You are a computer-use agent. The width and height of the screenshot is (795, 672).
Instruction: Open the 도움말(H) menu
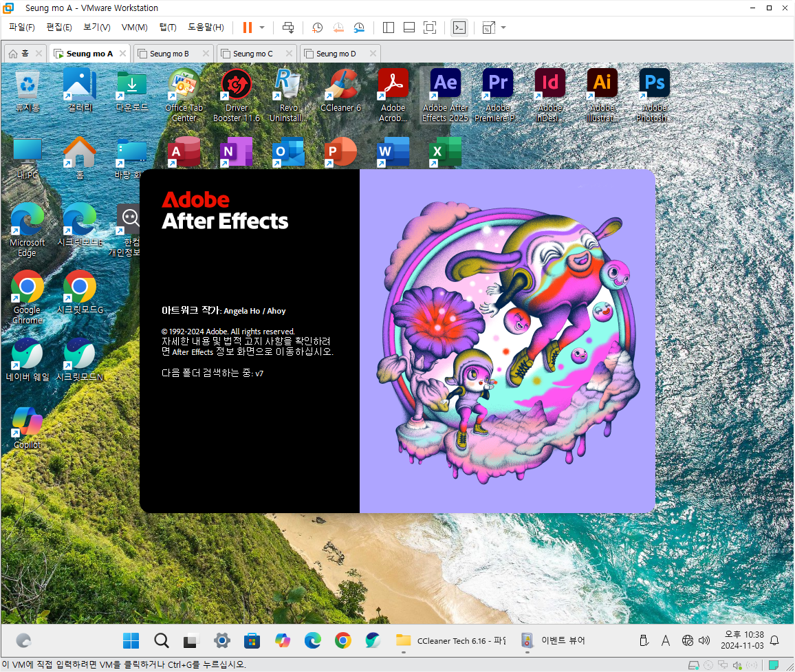pos(206,28)
